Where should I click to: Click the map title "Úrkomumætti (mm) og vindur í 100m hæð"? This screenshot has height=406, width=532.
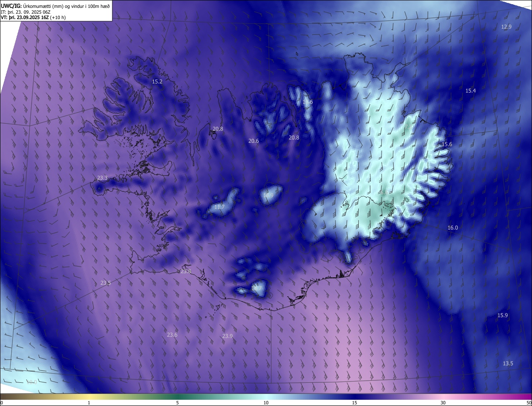pos(66,6)
